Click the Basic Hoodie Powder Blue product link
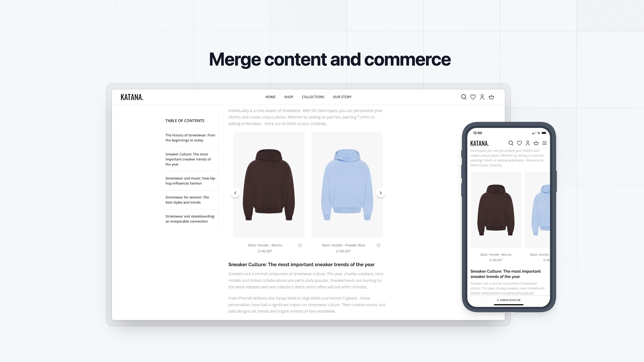Viewport: 644px width, 362px height. point(343,245)
